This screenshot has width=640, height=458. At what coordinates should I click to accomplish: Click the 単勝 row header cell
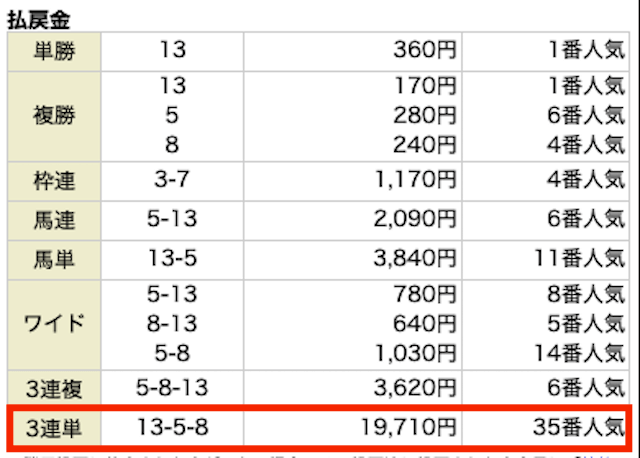54,51
